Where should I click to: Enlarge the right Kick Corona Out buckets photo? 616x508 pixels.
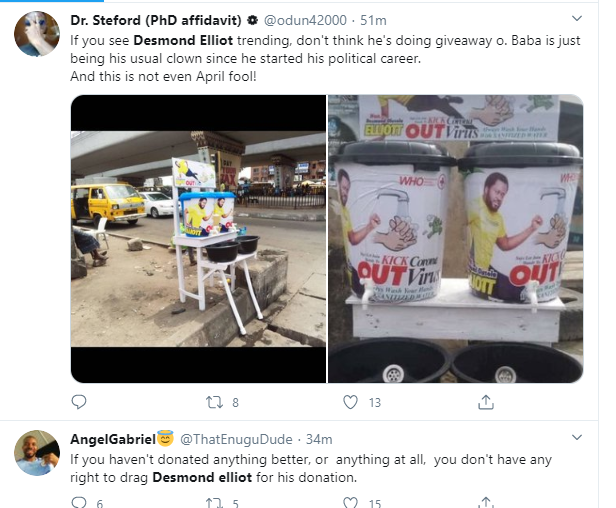point(456,239)
